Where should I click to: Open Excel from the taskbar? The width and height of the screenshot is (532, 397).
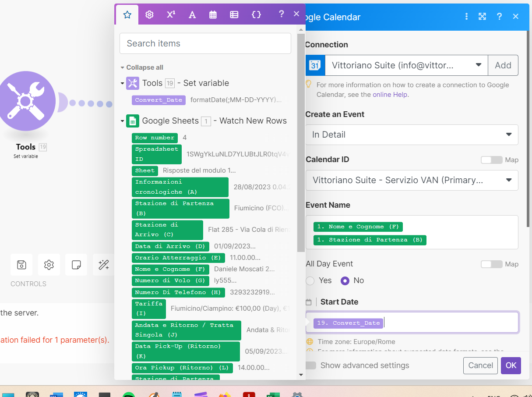[x=273, y=394]
